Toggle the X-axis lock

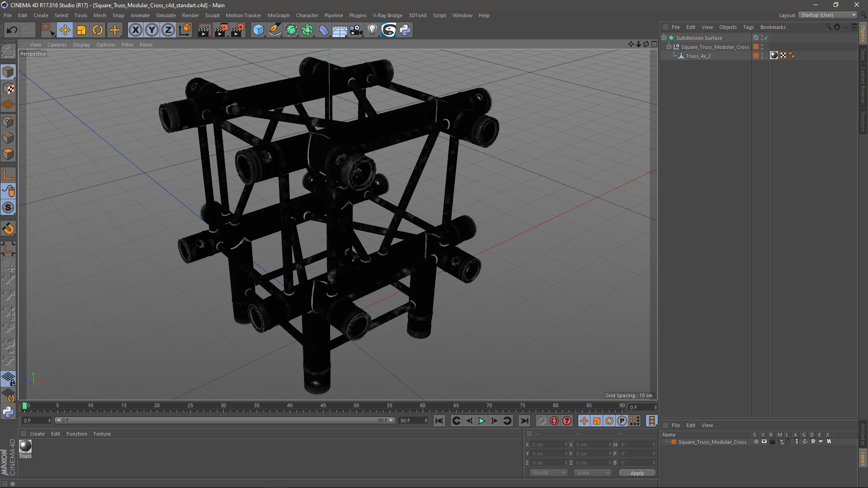click(135, 30)
